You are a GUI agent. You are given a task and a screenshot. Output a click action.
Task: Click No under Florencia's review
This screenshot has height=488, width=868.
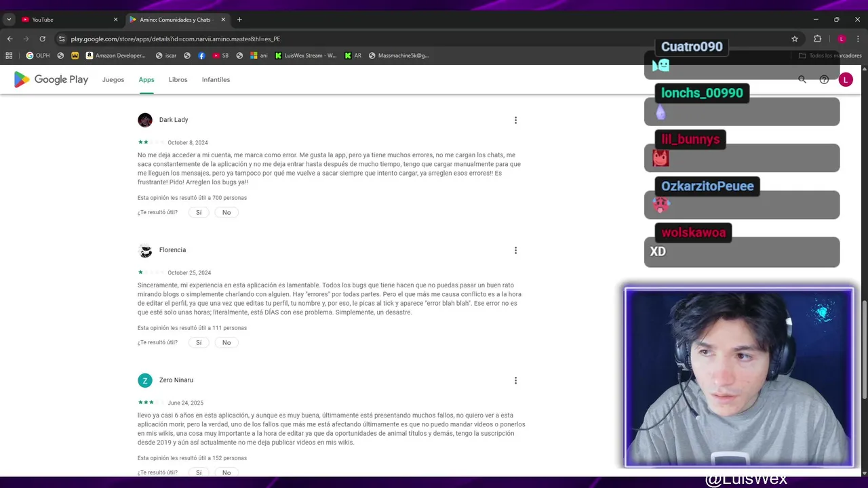pos(226,342)
